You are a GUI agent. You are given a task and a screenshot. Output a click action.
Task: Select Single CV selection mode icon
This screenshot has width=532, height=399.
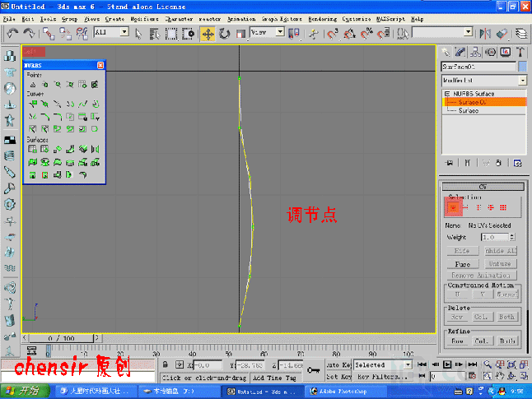point(453,207)
